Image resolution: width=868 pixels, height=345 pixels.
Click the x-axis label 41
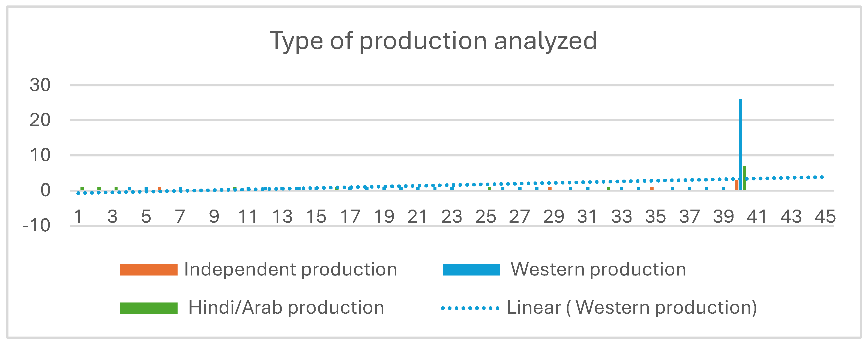pos(757,216)
